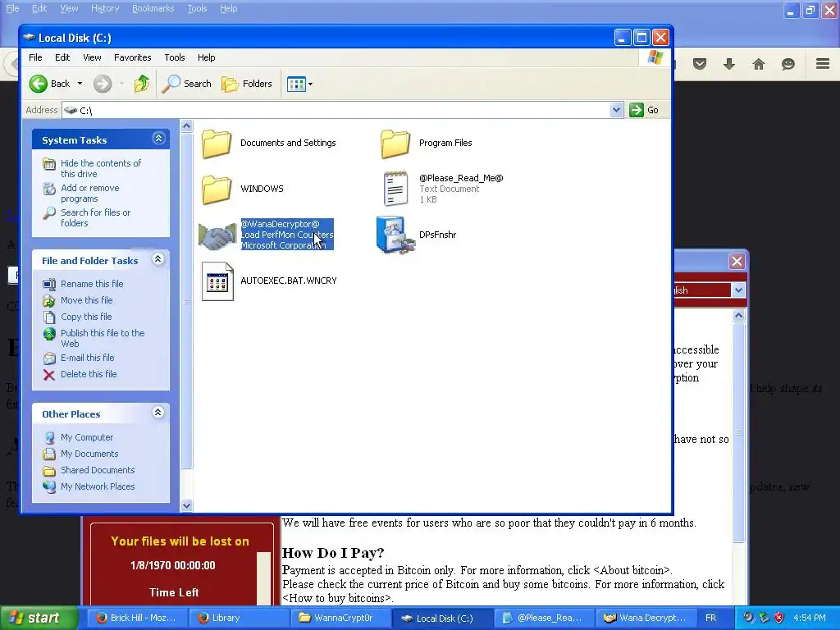840x630 pixels.
Task: Toggle the Folders pane button
Action: pos(247,84)
